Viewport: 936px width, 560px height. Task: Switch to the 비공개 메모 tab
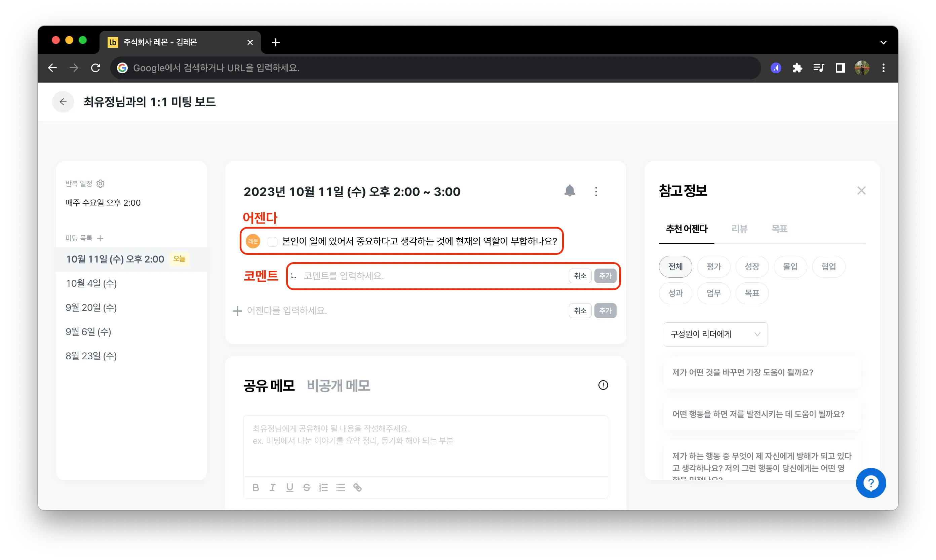[338, 386]
